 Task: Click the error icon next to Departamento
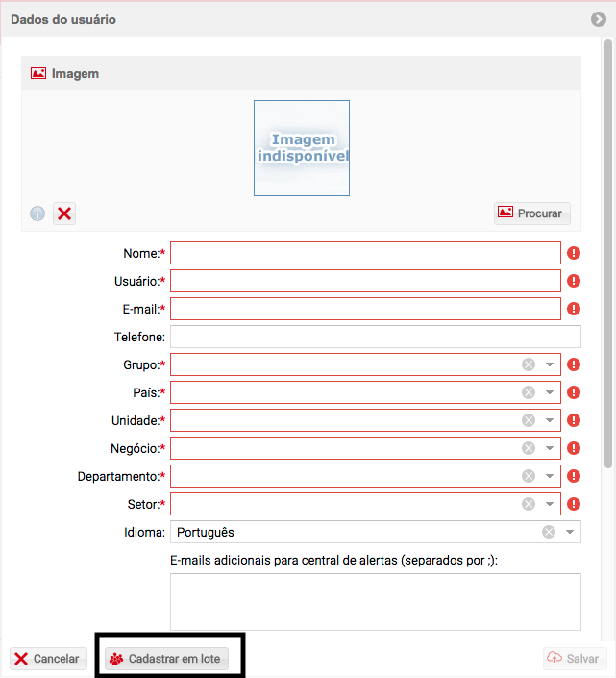click(574, 476)
